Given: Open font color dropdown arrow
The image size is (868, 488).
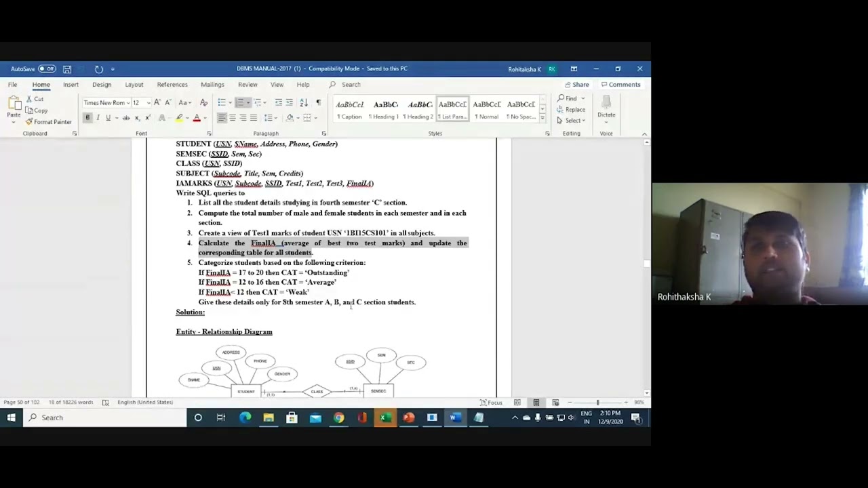Looking at the screenshot, I should point(205,119).
